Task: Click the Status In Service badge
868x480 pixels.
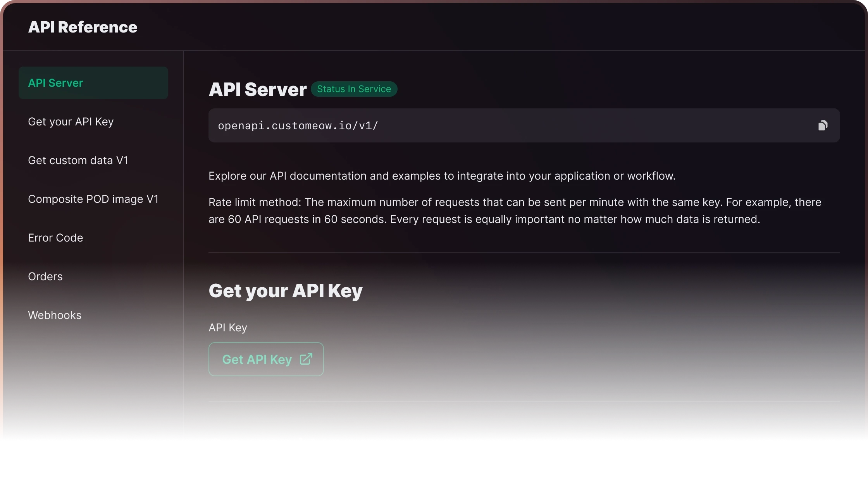Action: [x=354, y=89]
